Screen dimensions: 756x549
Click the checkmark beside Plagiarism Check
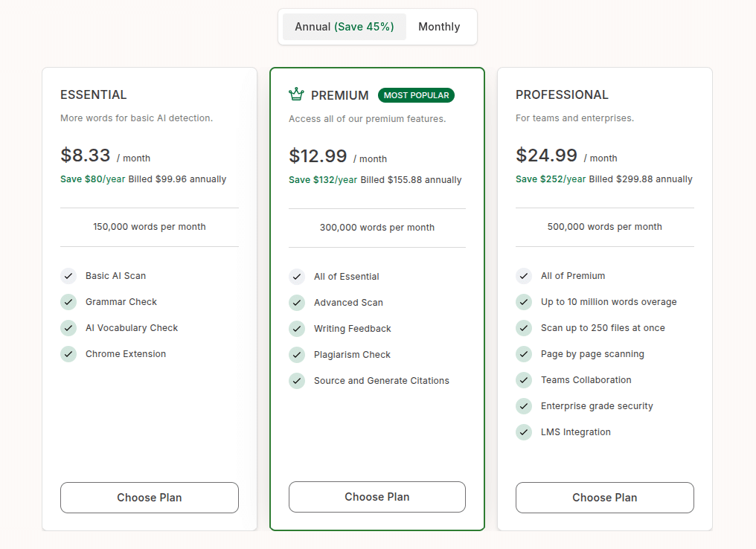pos(296,354)
